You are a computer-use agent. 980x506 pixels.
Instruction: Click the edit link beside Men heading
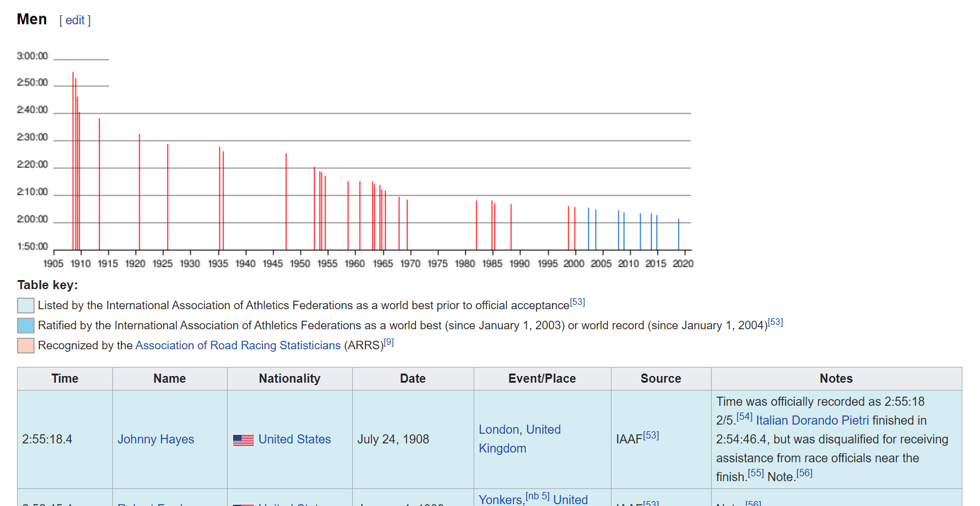click(75, 20)
